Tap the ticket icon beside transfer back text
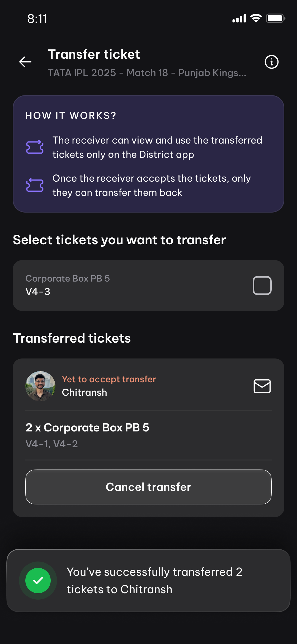Viewport: 297px width, 644px height. [35, 185]
